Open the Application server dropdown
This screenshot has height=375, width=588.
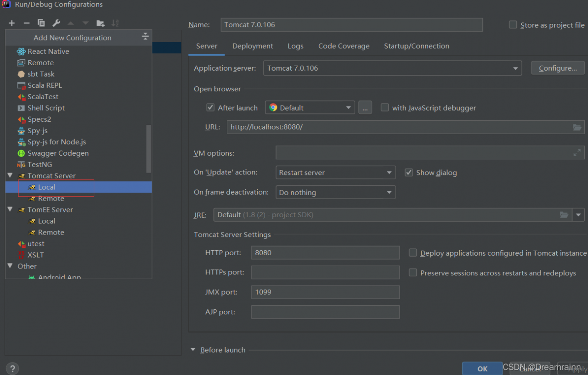click(x=392, y=68)
